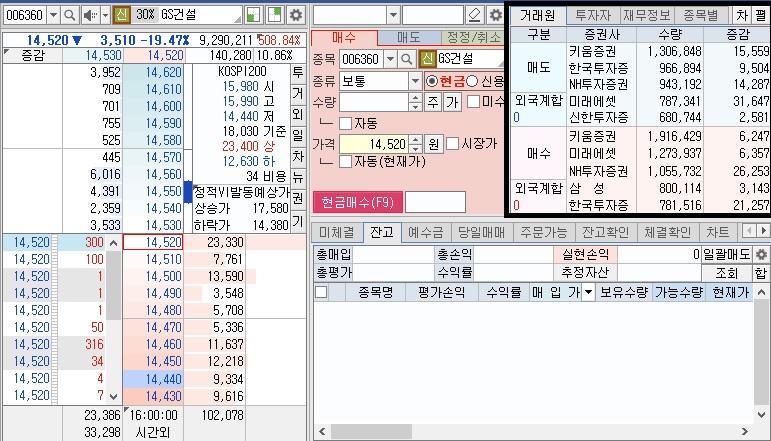Screen dimensions: 771x441
Task: Click the 현금매수(F9) buy button
Action: (x=358, y=202)
